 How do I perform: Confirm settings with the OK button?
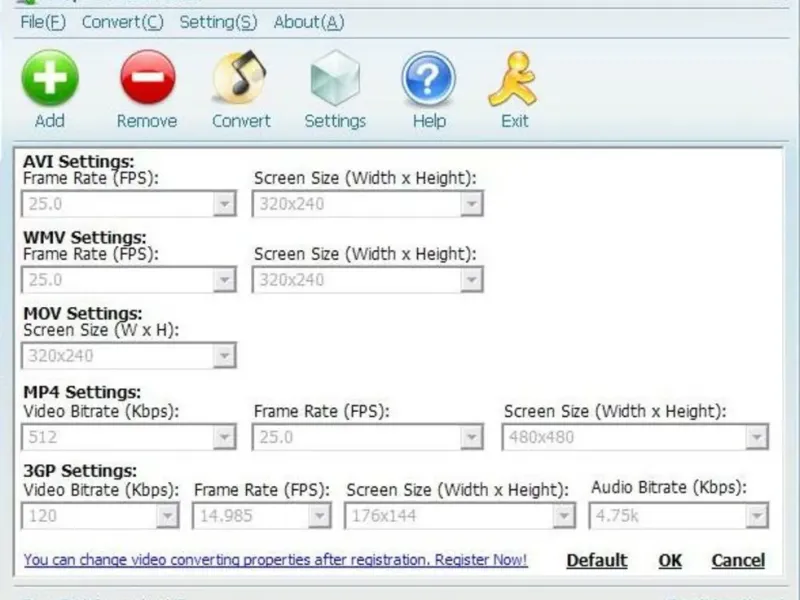pos(670,560)
